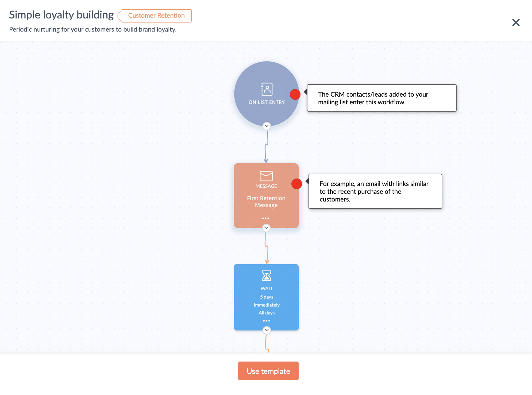The image size is (532, 395).
Task: Close the template preview with X
Action: tap(516, 22)
